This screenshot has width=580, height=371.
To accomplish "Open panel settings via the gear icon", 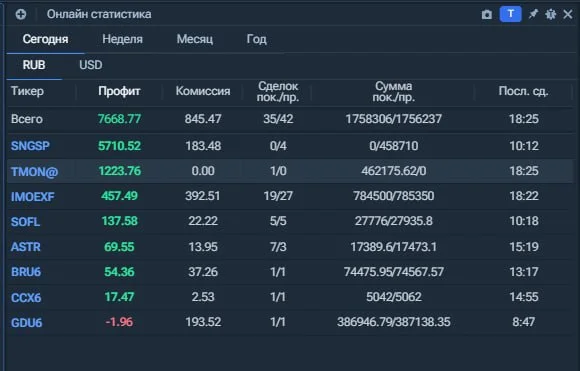I will pos(551,14).
